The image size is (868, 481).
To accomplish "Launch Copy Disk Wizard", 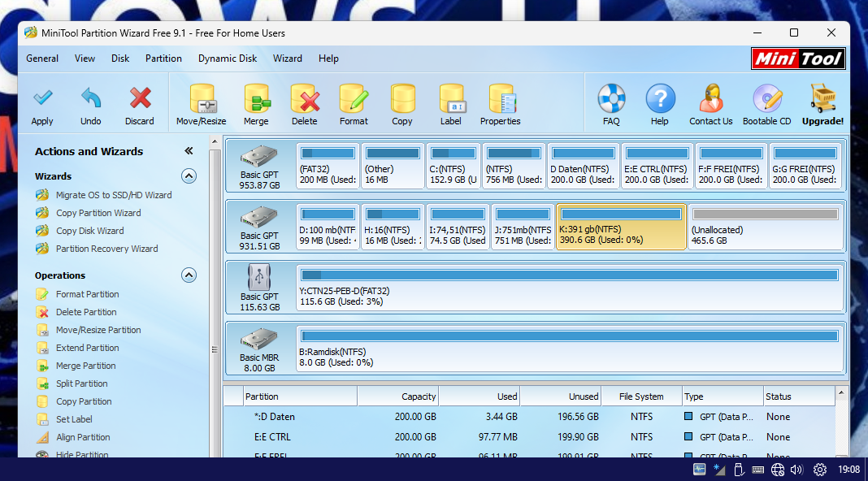I will [89, 231].
